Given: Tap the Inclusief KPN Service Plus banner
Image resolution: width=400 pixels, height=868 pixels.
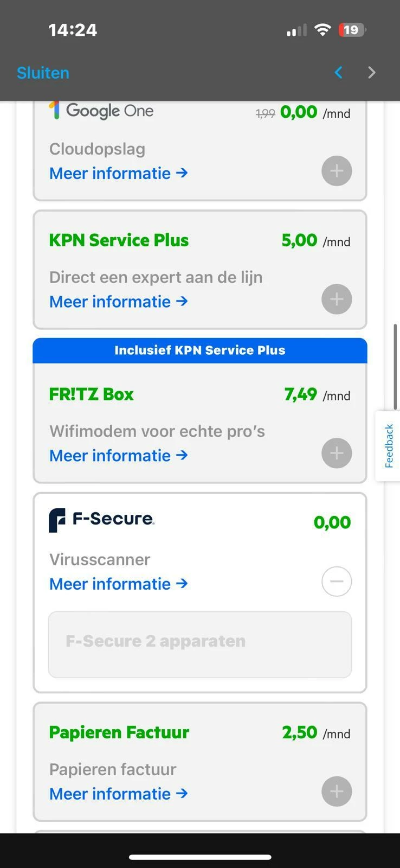Looking at the screenshot, I should pos(199,350).
